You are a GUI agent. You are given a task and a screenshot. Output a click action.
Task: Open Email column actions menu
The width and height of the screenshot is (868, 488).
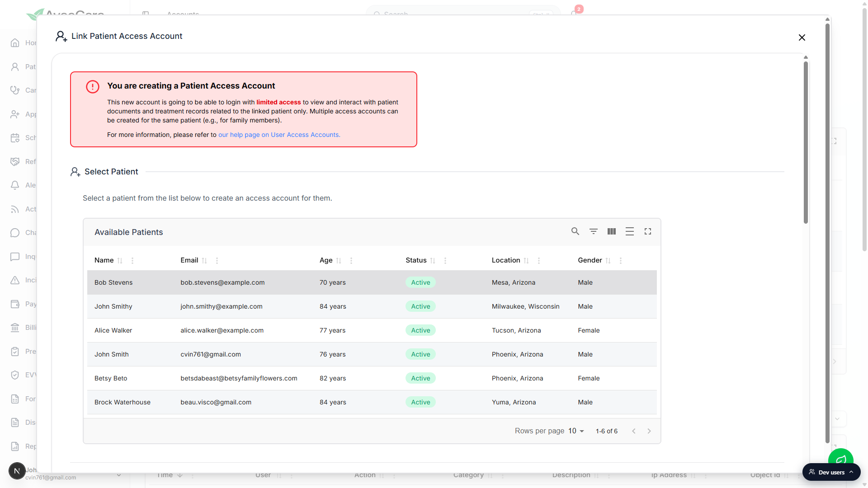[217, 261]
